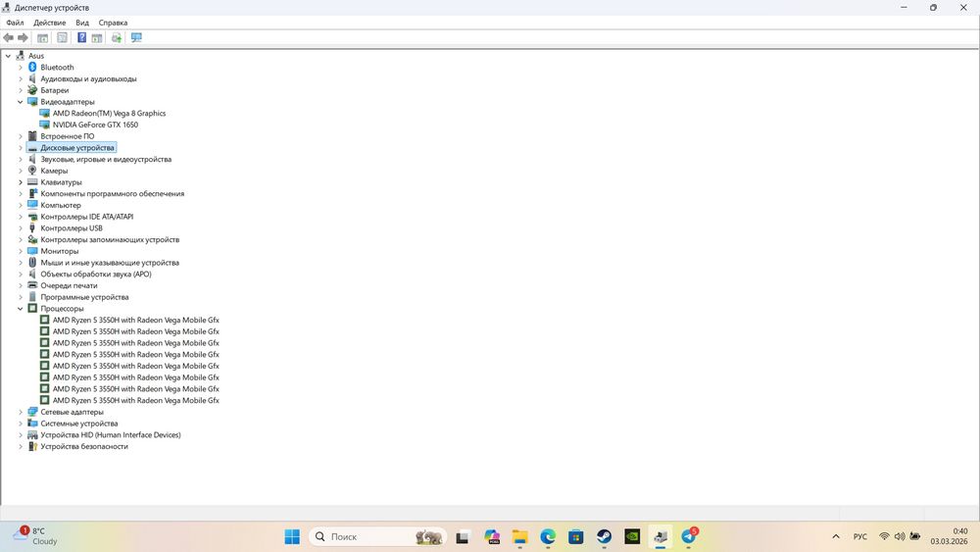Toggle the console tree toolbar icon
This screenshot has width=980, height=552.
coord(42,38)
